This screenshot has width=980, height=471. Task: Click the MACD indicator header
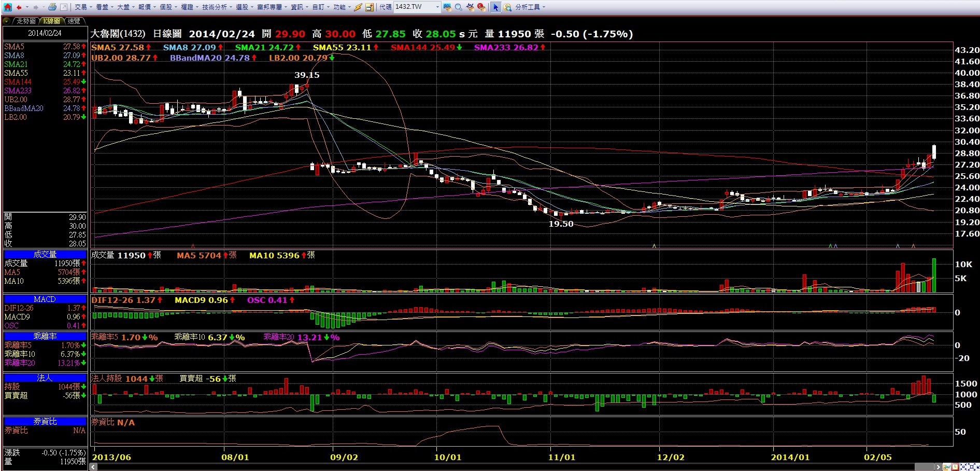(45, 299)
